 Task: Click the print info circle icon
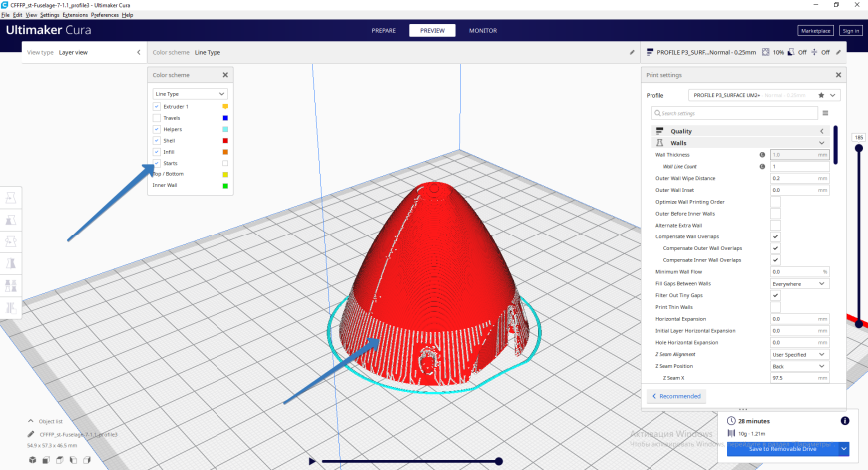click(x=845, y=421)
